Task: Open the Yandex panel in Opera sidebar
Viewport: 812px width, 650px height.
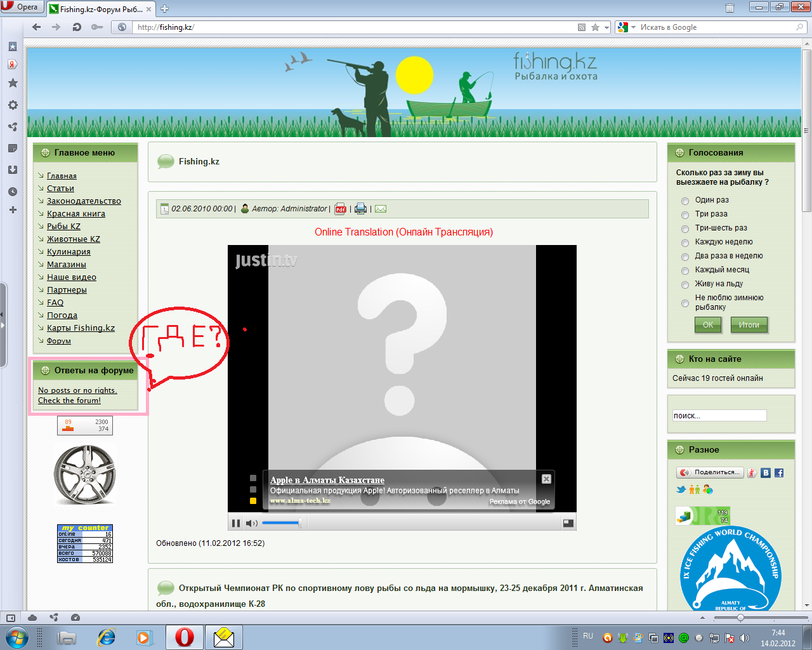Action: tap(13, 64)
